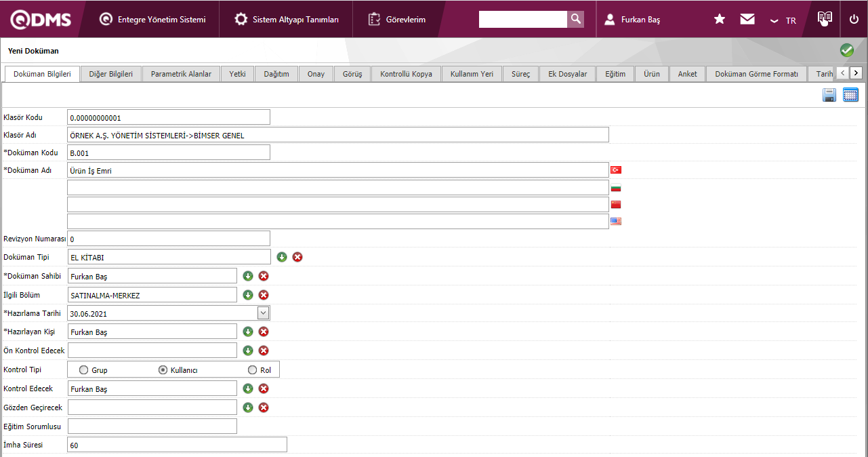The width and height of the screenshot is (868, 457).
Task: Click the İmha Süresi input field
Action: click(177, 445)
